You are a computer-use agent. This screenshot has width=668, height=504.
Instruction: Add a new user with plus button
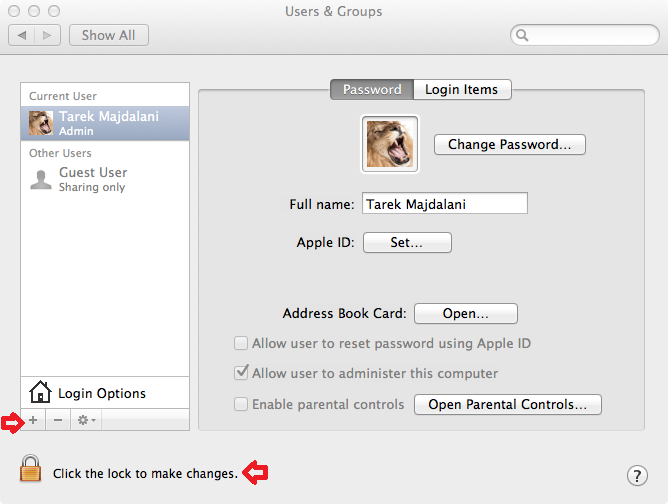click(33, 420)
